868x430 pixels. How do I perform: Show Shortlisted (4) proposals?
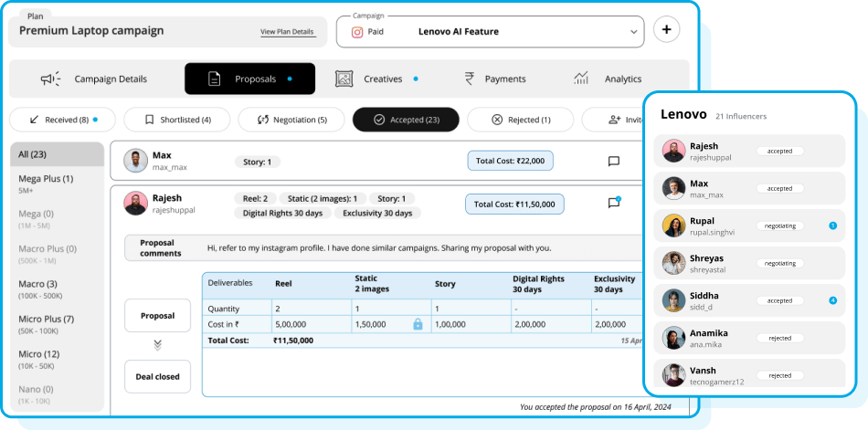pyautogui.click(x=176, y=120)
